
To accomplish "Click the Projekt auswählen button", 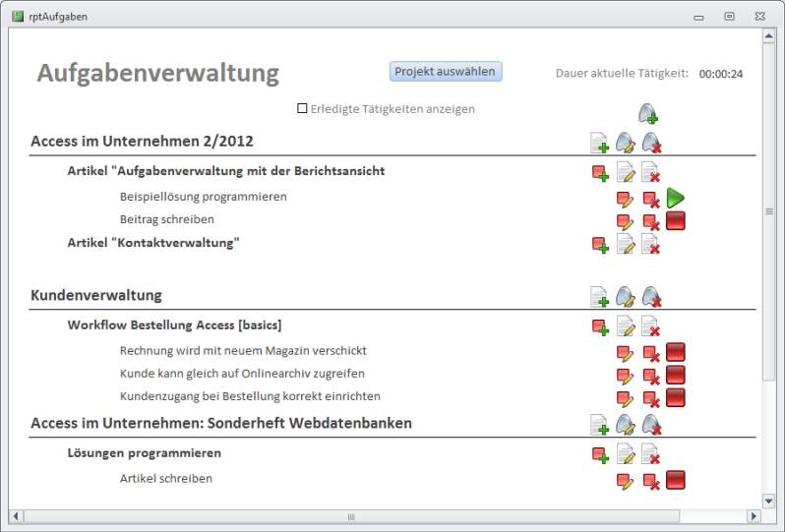I will [x=446, y=72].
